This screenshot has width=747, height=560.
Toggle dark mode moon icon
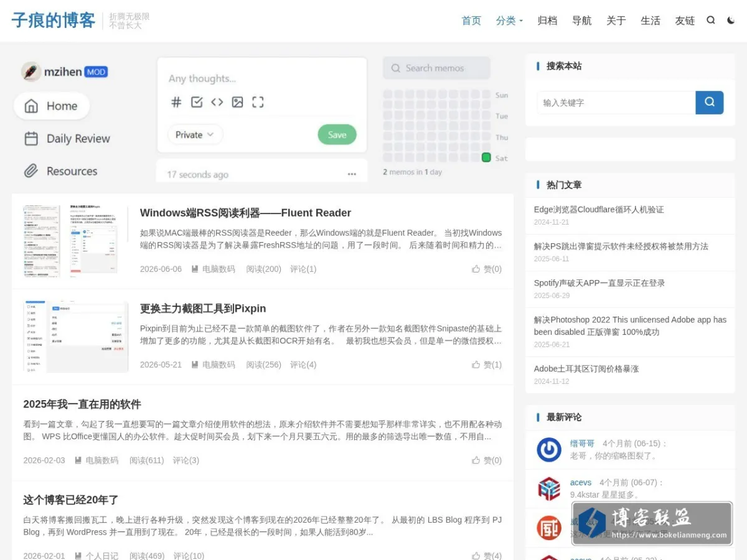pos(731,21)
